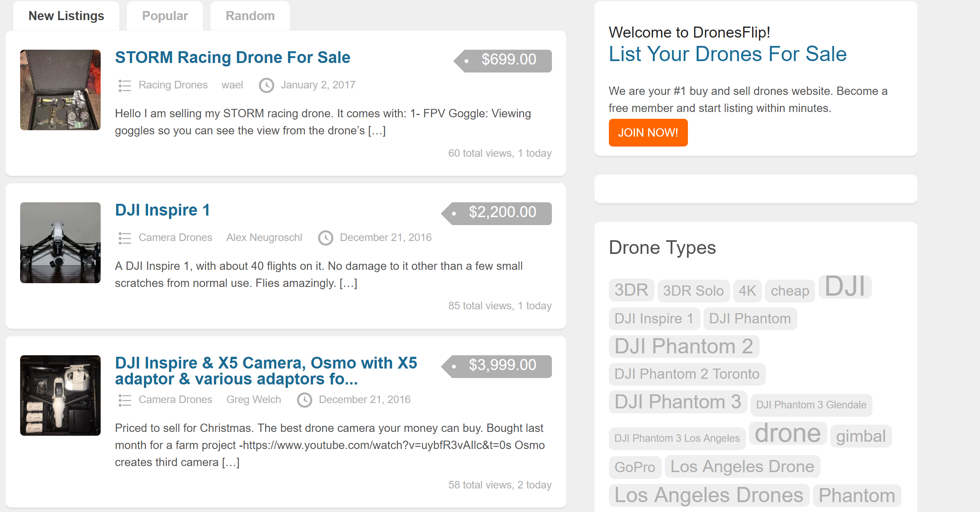Click the $3,999.00 price tag
980x512 pixels.
coord(497,366)
